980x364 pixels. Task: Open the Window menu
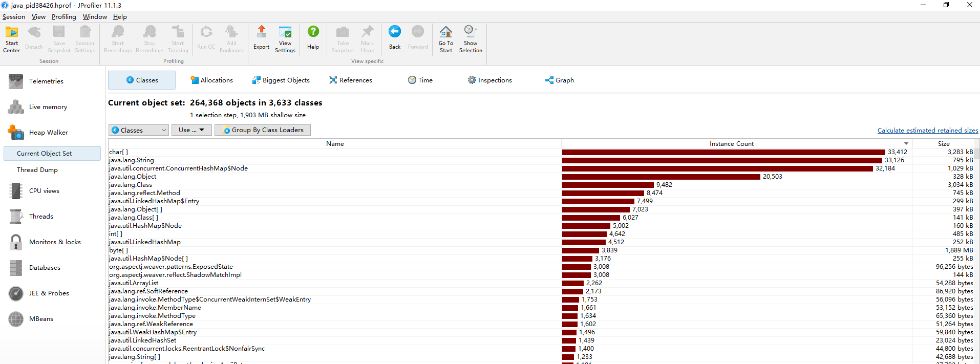click(x=95, y=17)
